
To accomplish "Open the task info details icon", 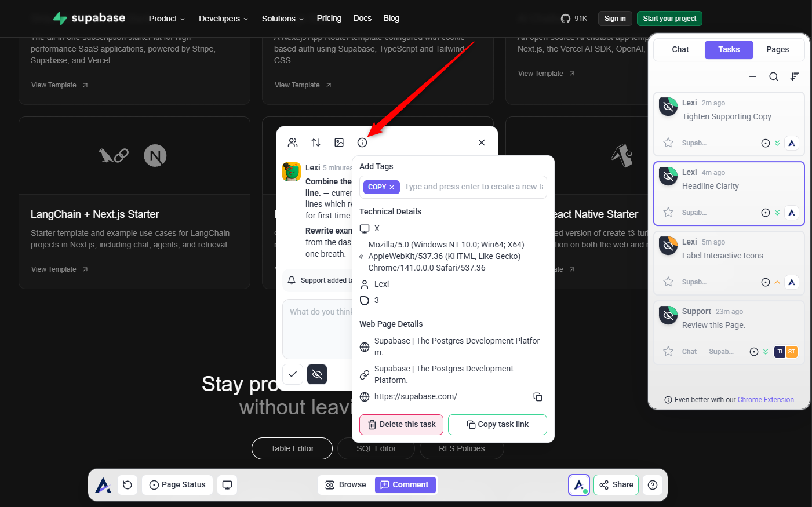I will coord(362,143).
